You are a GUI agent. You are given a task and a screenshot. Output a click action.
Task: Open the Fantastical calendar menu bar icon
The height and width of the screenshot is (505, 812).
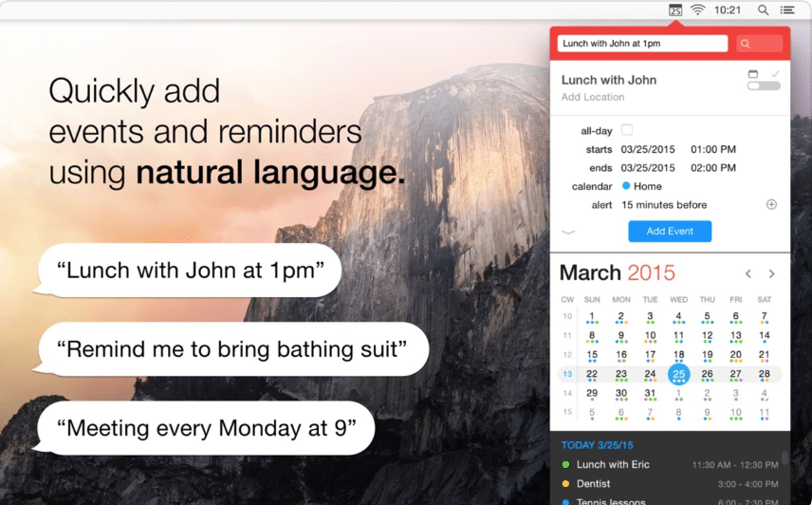coord(675,9)
